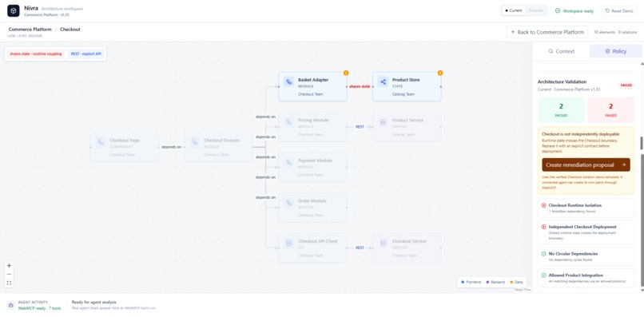Zoom out the diagram canvas

(9, 275)
